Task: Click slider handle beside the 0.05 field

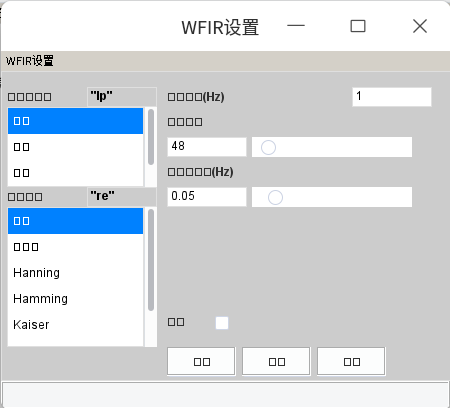Action: (275, 197)
